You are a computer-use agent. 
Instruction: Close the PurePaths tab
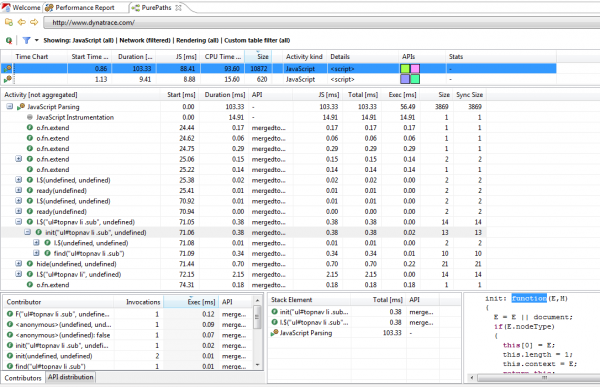(x=178, y=8)
